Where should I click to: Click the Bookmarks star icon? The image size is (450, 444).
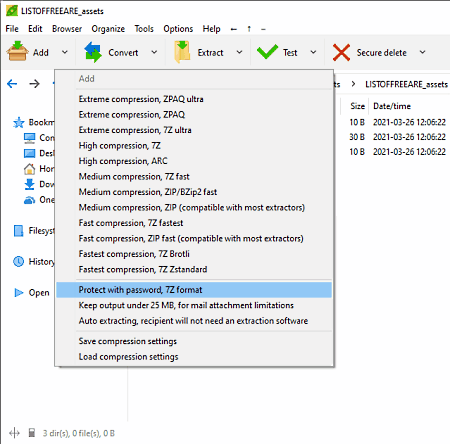coord(19,123)
